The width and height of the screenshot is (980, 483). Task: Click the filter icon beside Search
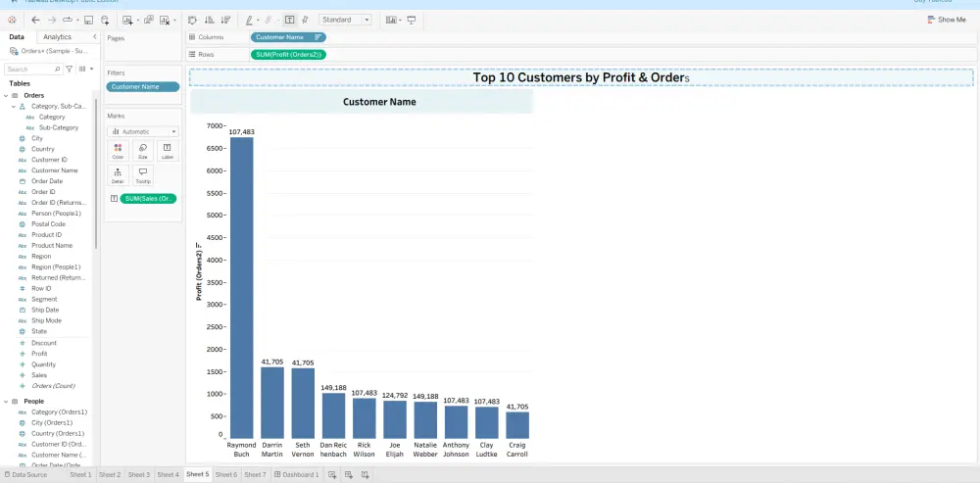click(70, 69)
